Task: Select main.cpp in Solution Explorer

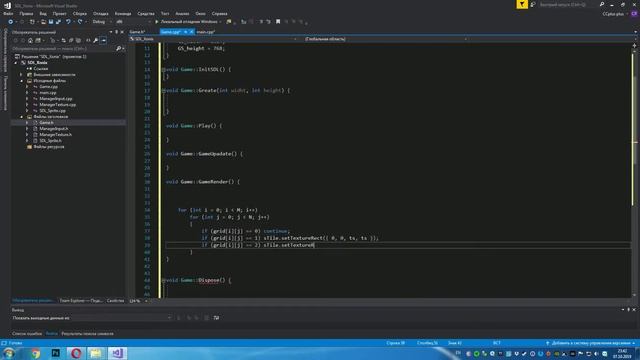Action: click(x=48, y=93)
